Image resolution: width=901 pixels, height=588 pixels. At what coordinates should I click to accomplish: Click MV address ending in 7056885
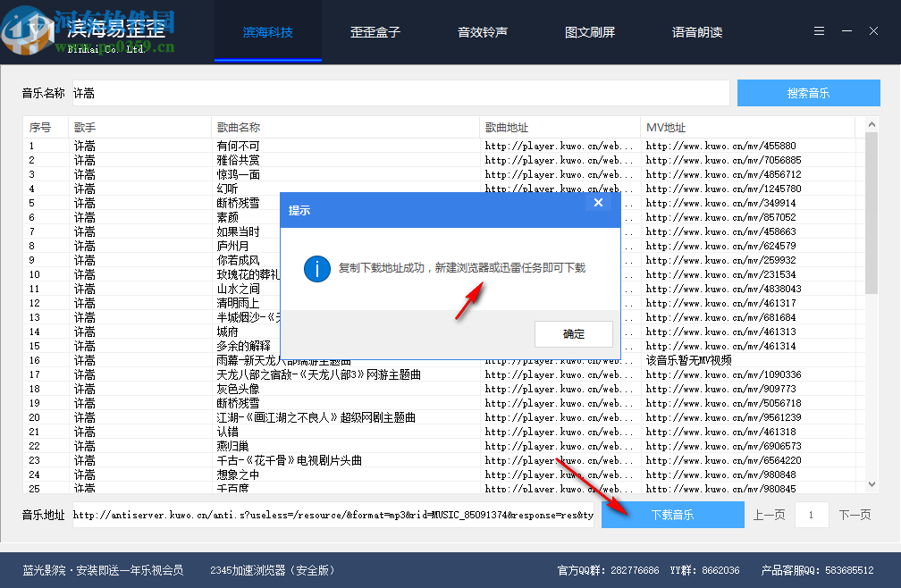723,160
